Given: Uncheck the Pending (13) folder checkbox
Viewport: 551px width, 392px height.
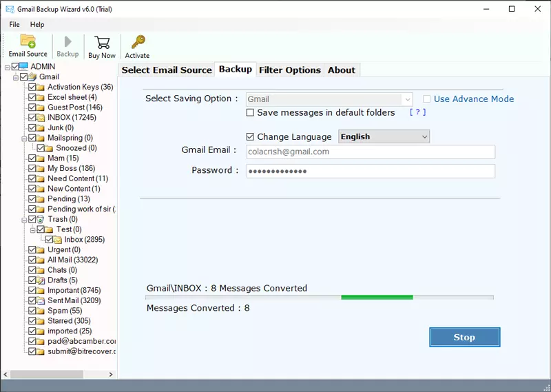Looking at the screenshot, I should (32, 199).
